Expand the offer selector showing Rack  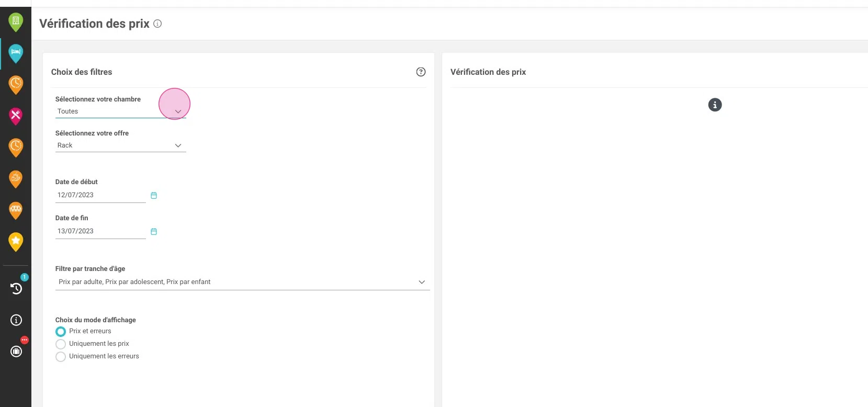point(121,145)
